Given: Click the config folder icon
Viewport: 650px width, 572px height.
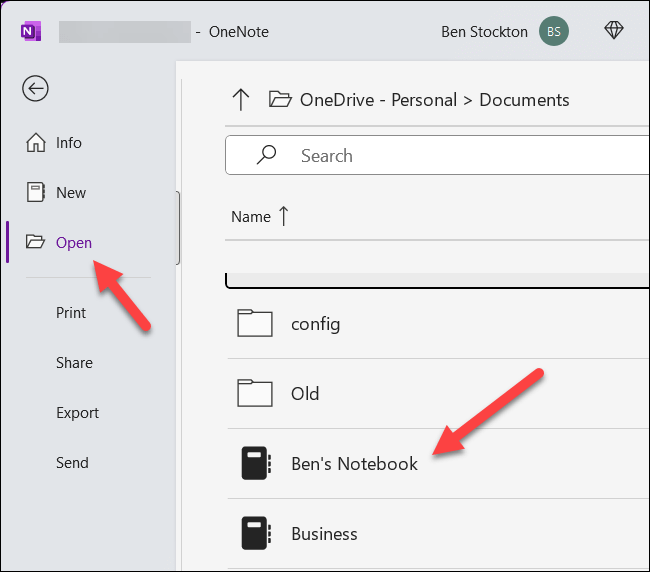Looking at the screenshot, I should pos(255,324).
